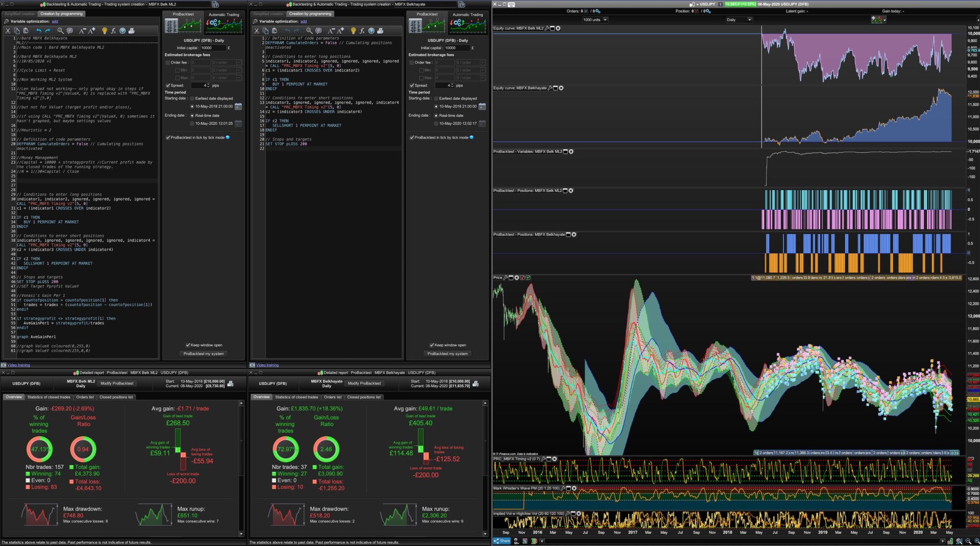Screen dimensions: 980x546
Task: Open Automatic Trading tab in left panel
Action: (224, 22)
